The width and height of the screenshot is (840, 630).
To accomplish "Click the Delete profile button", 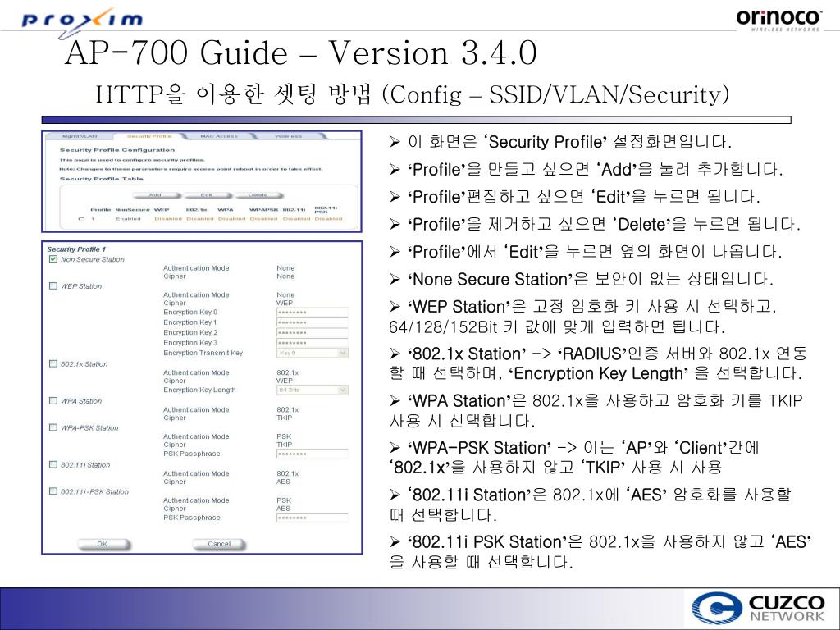I will [x=258, y=195].
